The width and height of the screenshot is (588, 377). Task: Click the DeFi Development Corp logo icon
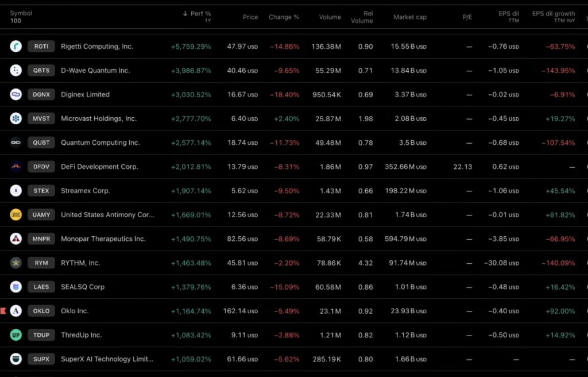click(16, 167)
